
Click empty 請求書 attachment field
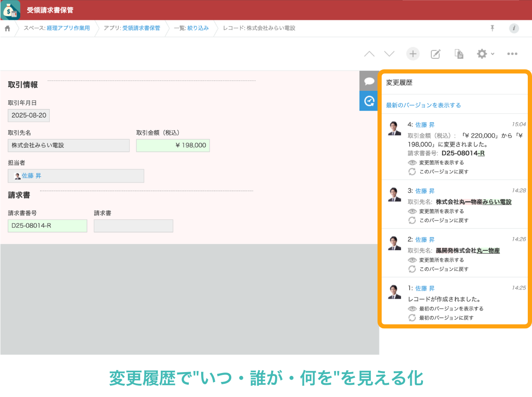[133, 226]
